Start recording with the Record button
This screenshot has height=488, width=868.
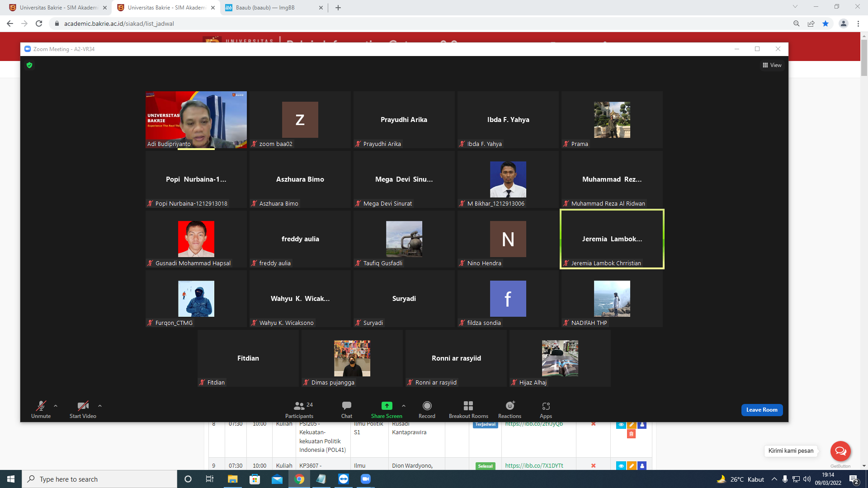(427, 409)
